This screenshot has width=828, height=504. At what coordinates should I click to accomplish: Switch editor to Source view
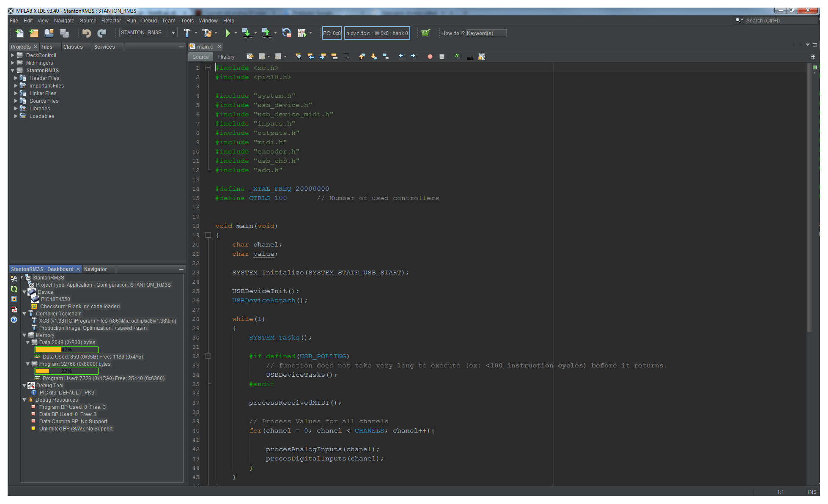pos(200,57)
